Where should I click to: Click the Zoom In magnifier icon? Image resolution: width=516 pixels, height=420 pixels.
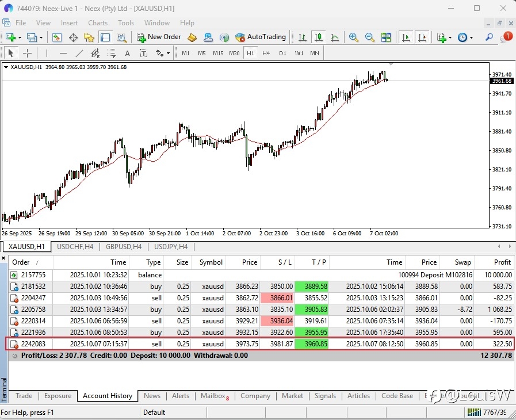pyautogui.click(x=354, y=37)
